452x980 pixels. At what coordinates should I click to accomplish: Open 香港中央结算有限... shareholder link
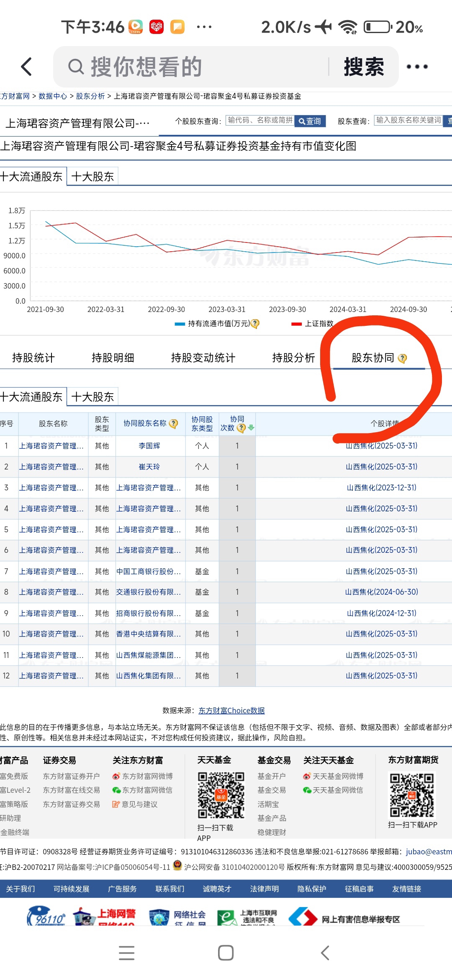pyautogui.click(x=149, y=634)
